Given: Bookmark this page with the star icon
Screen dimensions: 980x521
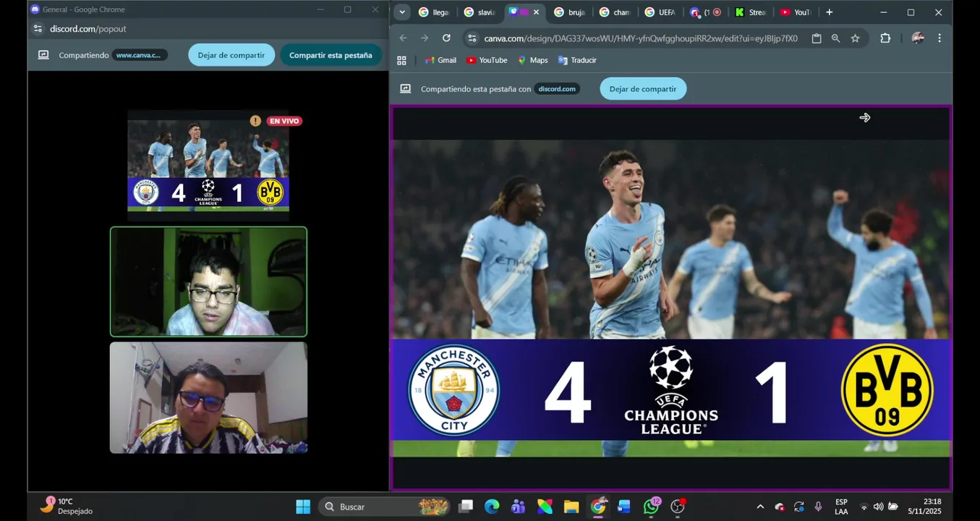Looking at the screenshot, I should click(856, 38).
